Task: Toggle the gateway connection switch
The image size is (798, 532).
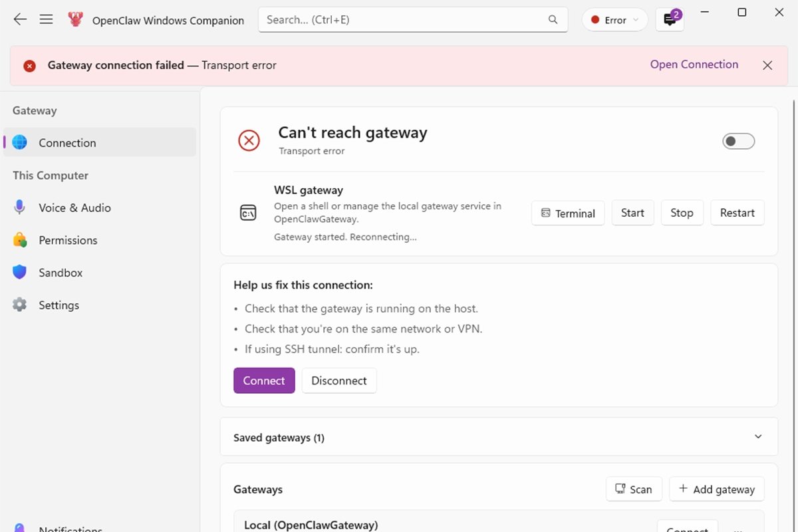Action: [739, 141]
